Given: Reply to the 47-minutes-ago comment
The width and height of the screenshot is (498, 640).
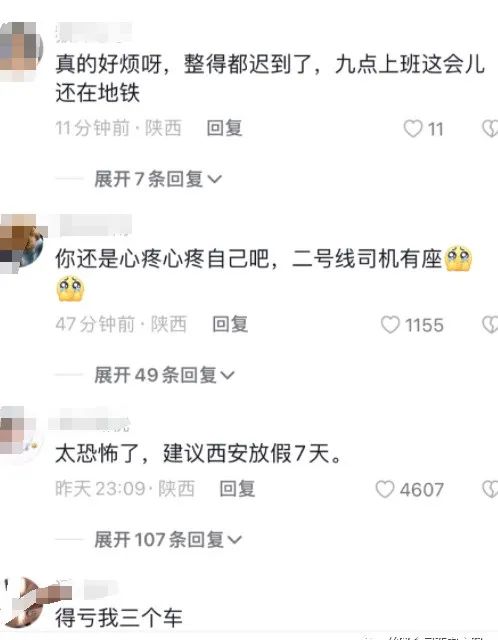Looking at the screenshot, I should click(230, 324).
